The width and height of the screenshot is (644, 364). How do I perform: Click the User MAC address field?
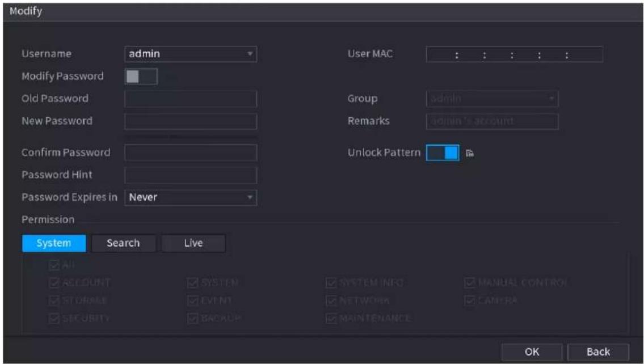514,54
